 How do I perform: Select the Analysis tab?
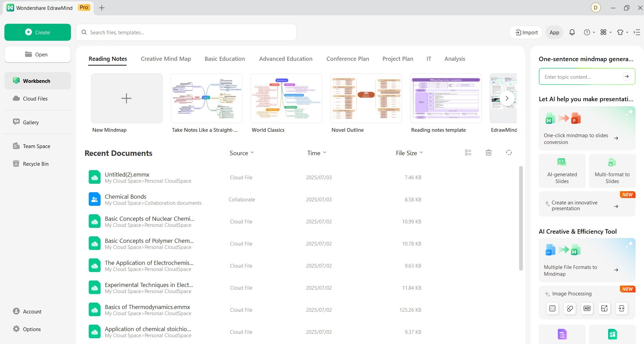[455, 59]
